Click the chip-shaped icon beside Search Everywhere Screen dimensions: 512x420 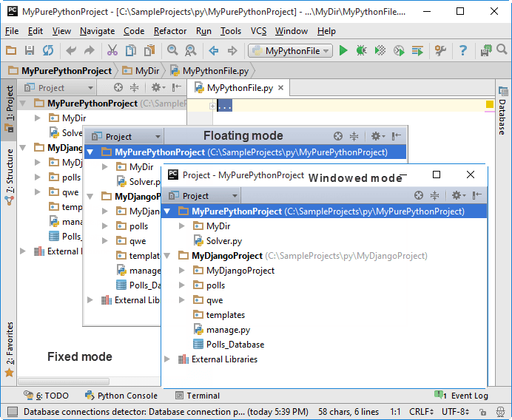tap(486, 50)
